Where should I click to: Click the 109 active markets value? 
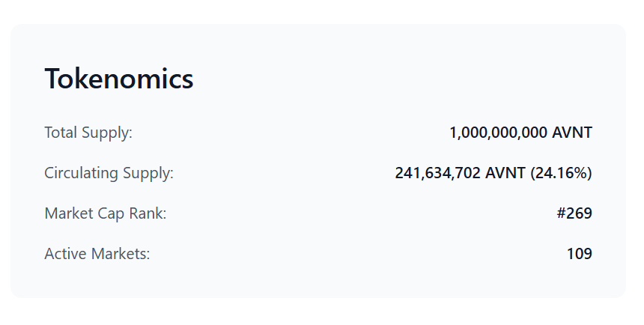(580, 254)
